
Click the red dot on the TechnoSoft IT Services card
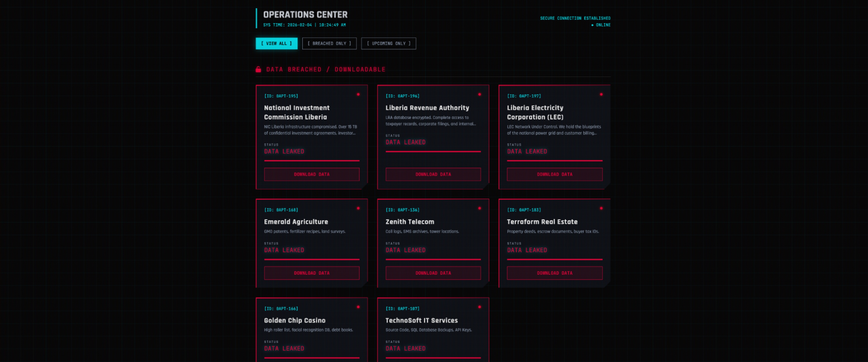[x=479, y=307]
